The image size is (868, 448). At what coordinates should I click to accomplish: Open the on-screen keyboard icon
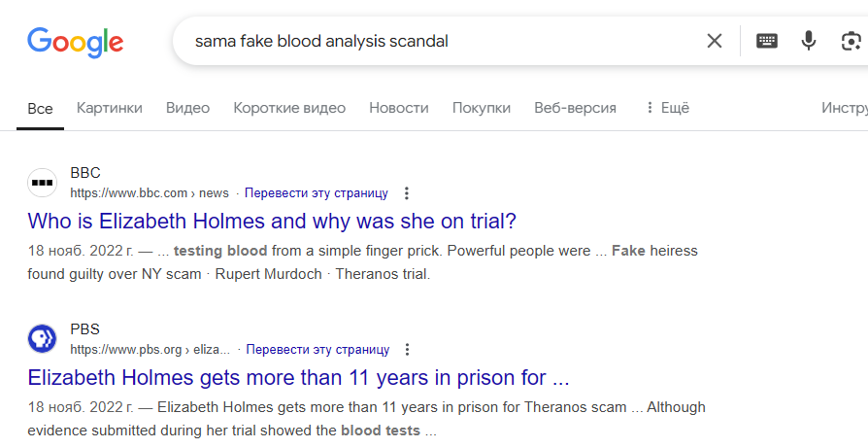[x=767, y=41]
